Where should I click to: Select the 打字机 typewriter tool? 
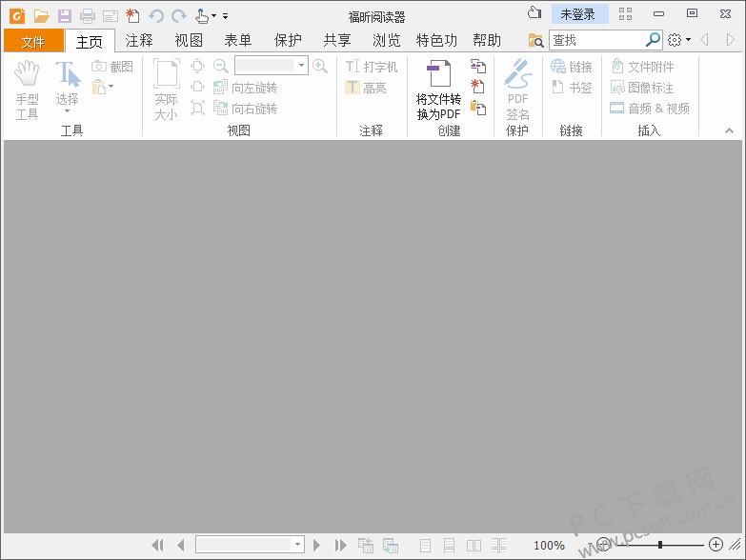point(372,67)
